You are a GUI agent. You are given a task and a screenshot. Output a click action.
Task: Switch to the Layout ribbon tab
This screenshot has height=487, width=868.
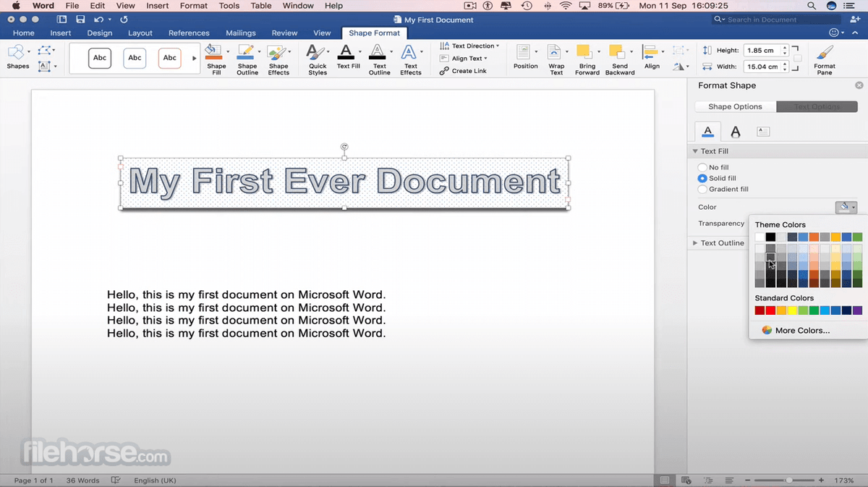pos(140,33)
